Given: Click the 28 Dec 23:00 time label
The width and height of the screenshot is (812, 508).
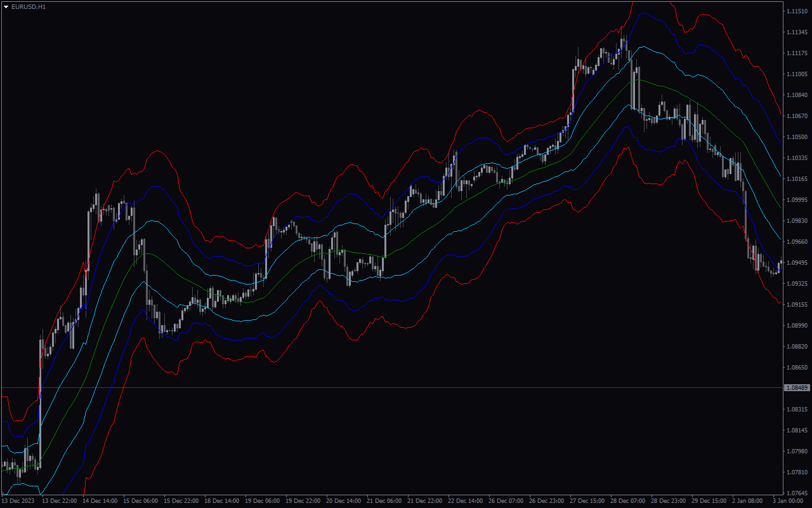Looking at the screenshot, I should tap(669, 501).
